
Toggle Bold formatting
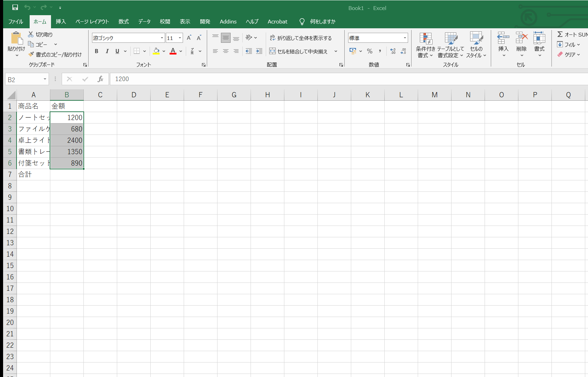(x=97, y=51)
